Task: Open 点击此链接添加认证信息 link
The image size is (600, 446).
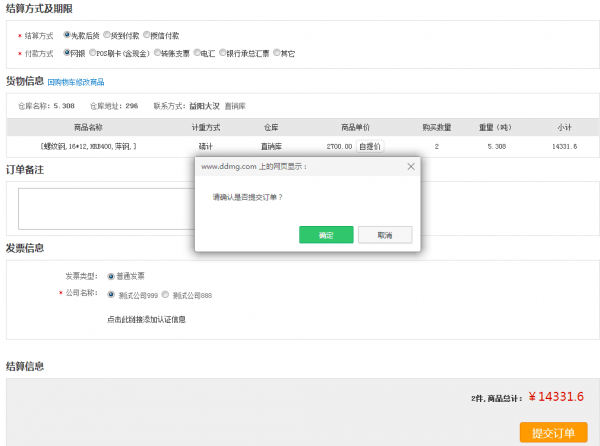Action: (145, 320)
